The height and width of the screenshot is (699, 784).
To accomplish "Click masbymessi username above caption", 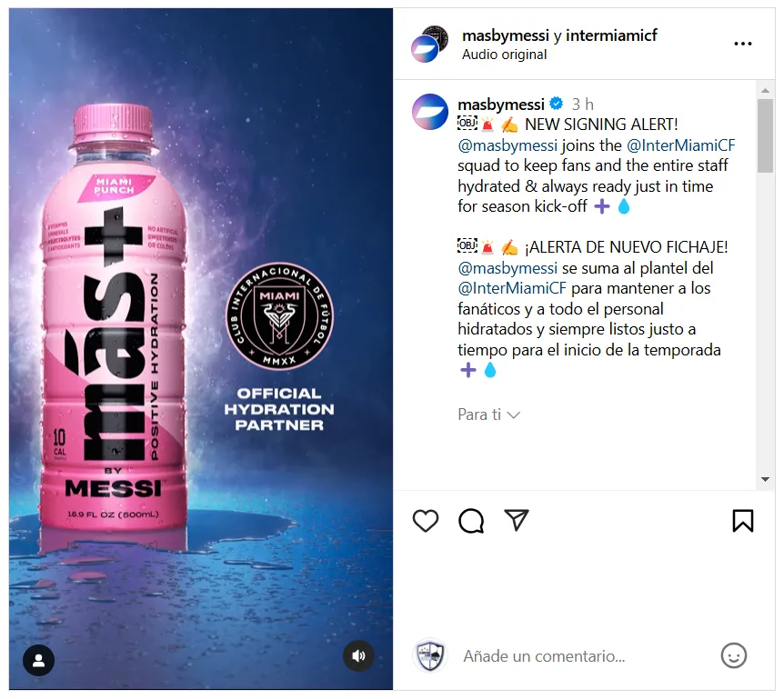I will tap(501, 105).
